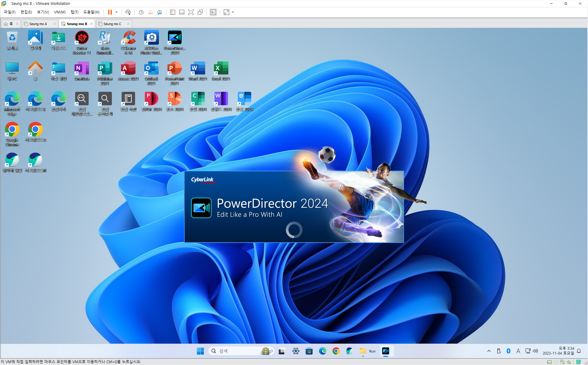Image resolution: width=588 pixels, height=365 pixels.
Task: Toggle the thumbnail bar view
Action: click(182, 12)
